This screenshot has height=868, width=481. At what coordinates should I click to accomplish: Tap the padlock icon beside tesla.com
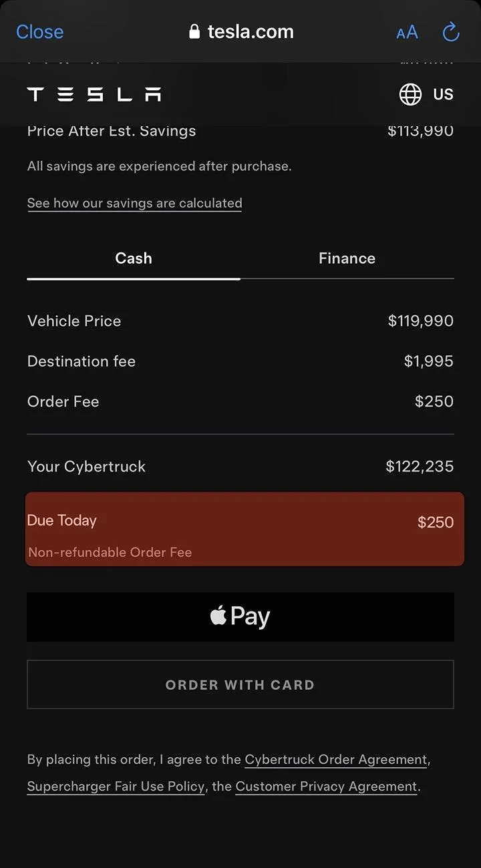coord(194,31)
